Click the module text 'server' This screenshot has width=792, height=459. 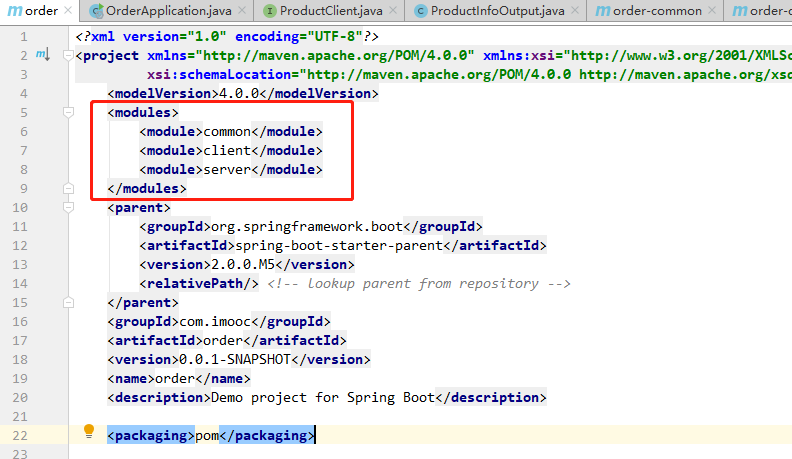227,170
